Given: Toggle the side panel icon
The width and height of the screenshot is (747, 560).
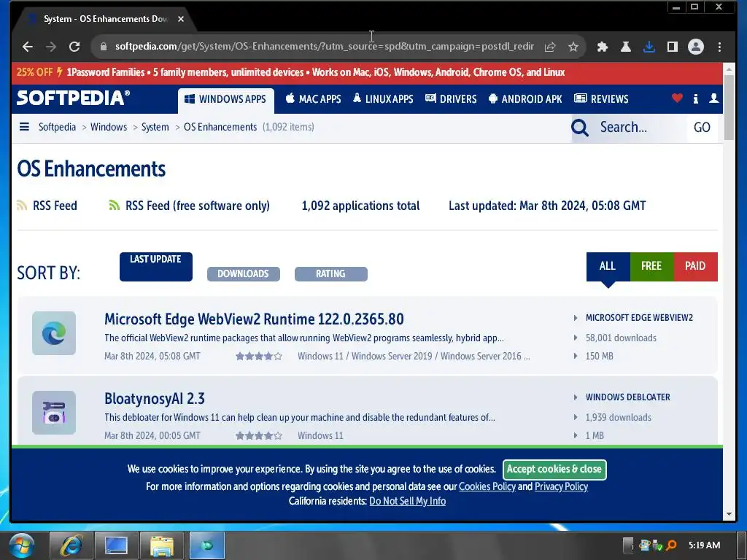Looking at the screenshot, I should (672, 46).
